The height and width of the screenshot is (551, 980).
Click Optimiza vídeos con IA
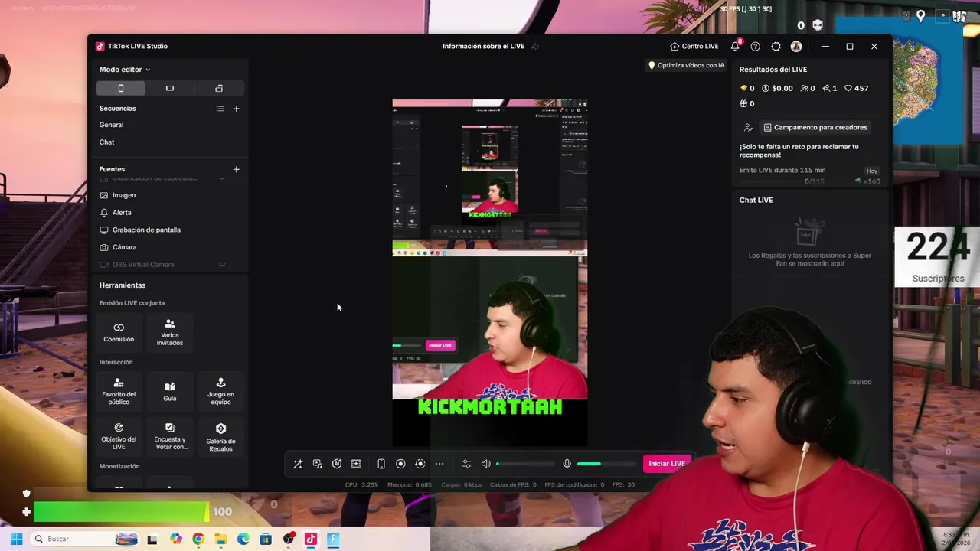click(686, 65)
